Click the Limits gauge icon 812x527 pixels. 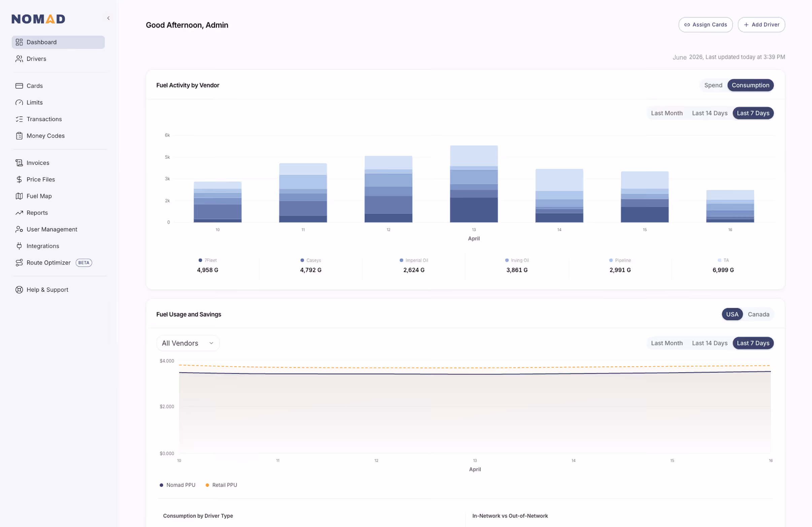coord(19,102)
